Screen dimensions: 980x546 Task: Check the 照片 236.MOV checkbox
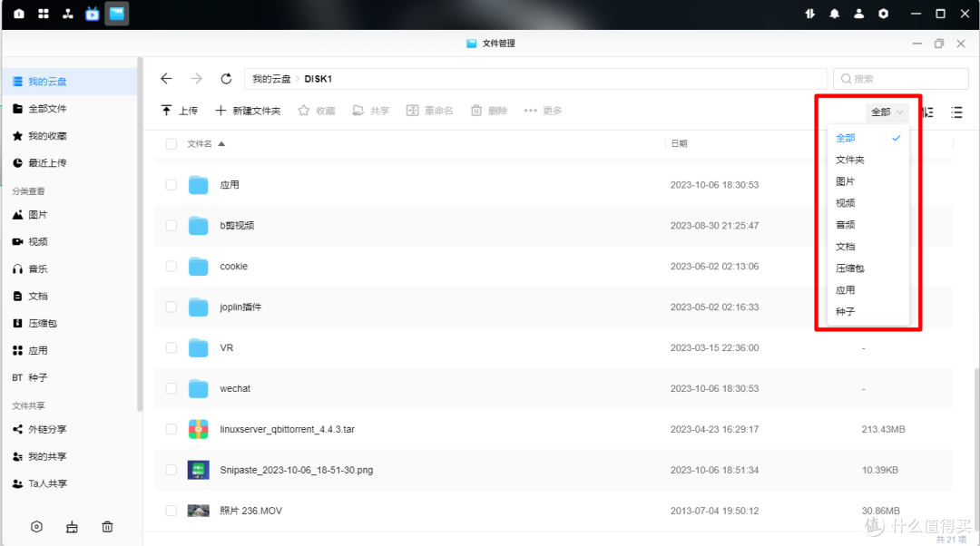(x=171, y=511)
